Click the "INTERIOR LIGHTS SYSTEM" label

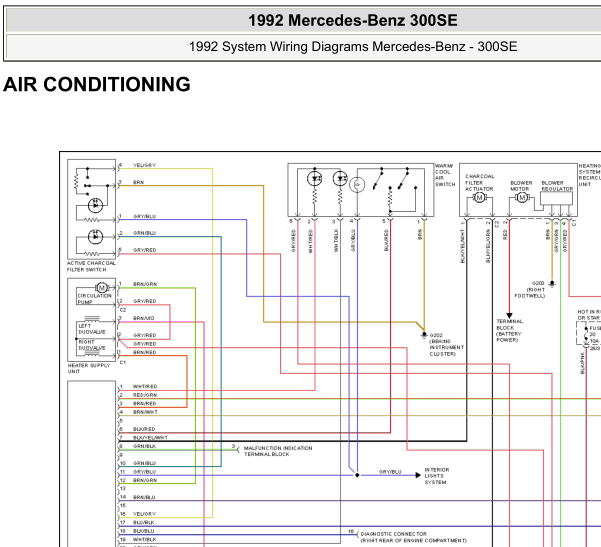(437, 476)
